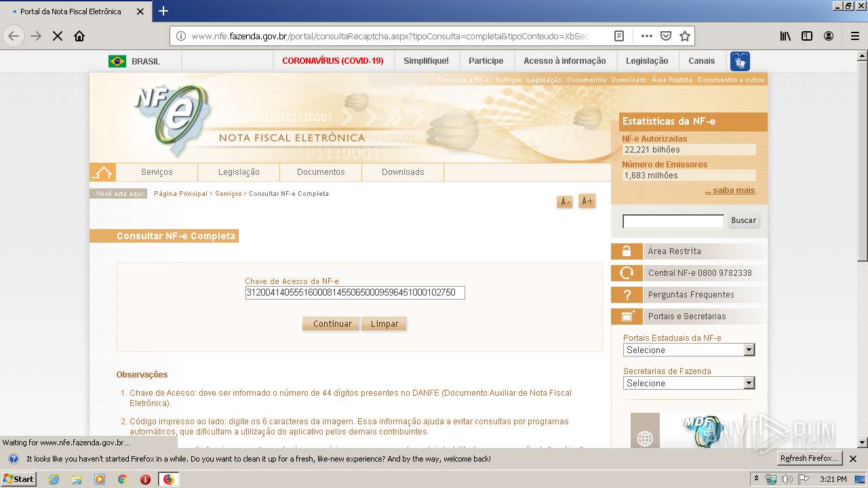Toggle the sidebar view icon
The image size is (868, 488).
coord(807,36)
